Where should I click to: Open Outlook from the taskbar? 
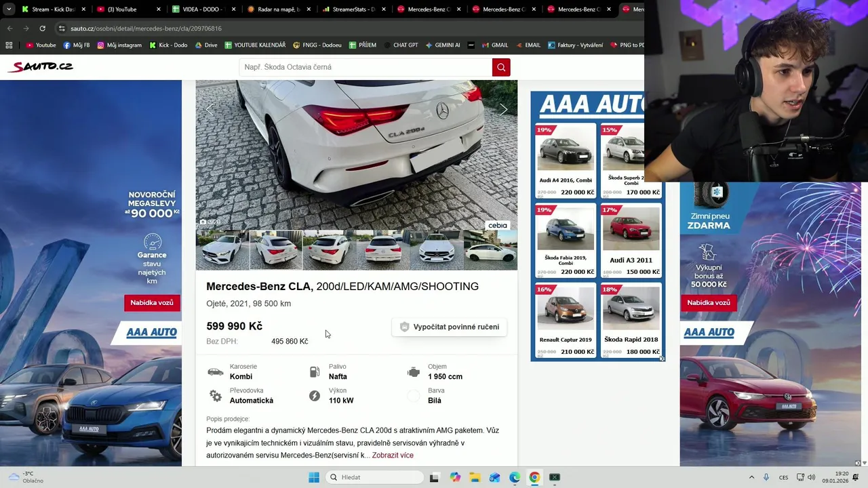pyautogui.click(x=494, y=477)
